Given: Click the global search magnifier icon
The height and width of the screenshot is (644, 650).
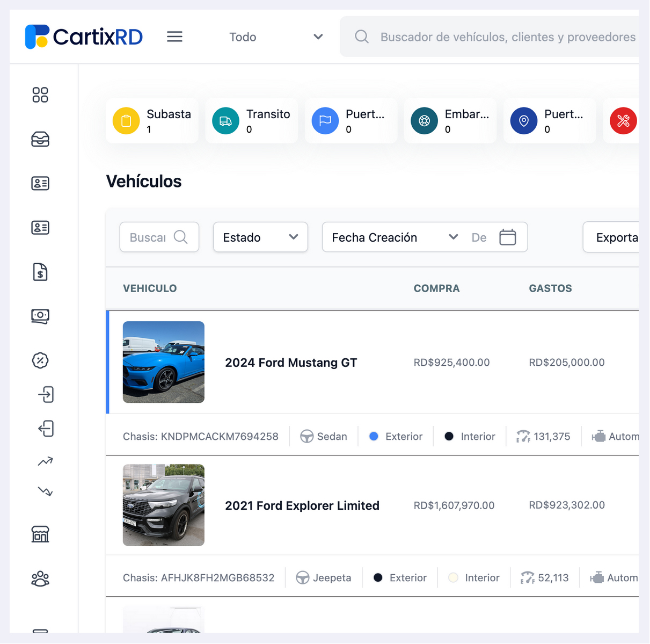Looking at the screenshot, I should (362, 37).
